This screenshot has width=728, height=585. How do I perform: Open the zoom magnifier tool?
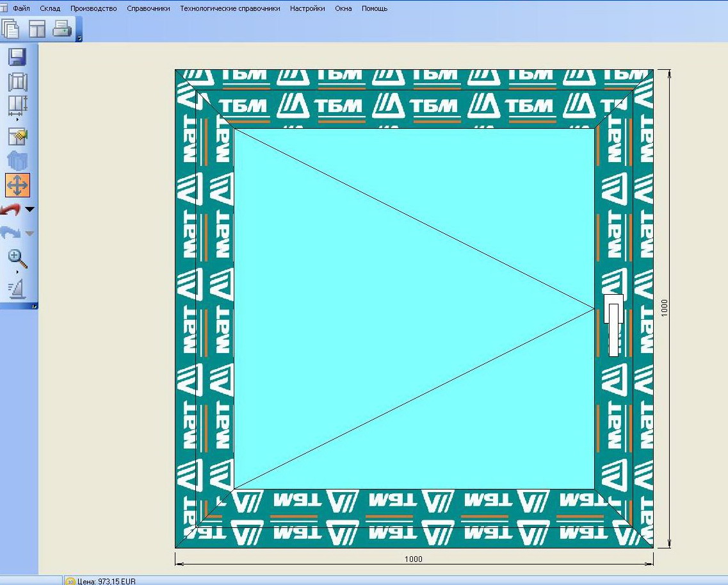tap(18, 259)
